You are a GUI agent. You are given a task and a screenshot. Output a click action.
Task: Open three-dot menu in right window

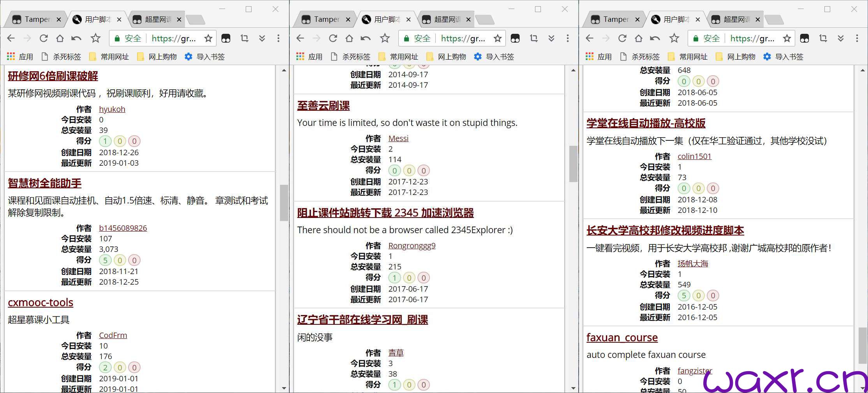[x=857, y=38]
